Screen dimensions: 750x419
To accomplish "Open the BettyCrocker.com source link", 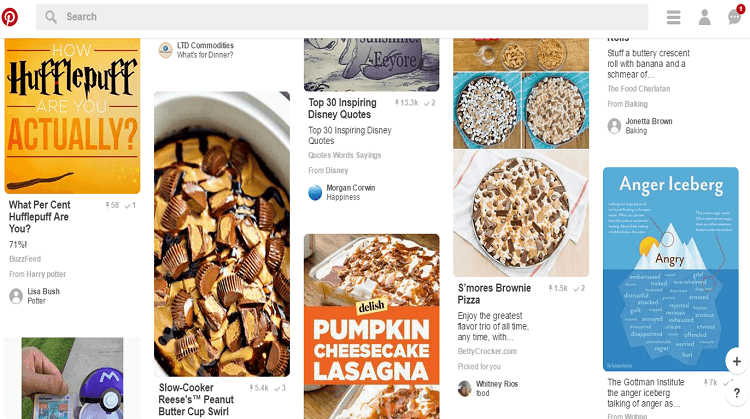I will [x=487, y=351].
